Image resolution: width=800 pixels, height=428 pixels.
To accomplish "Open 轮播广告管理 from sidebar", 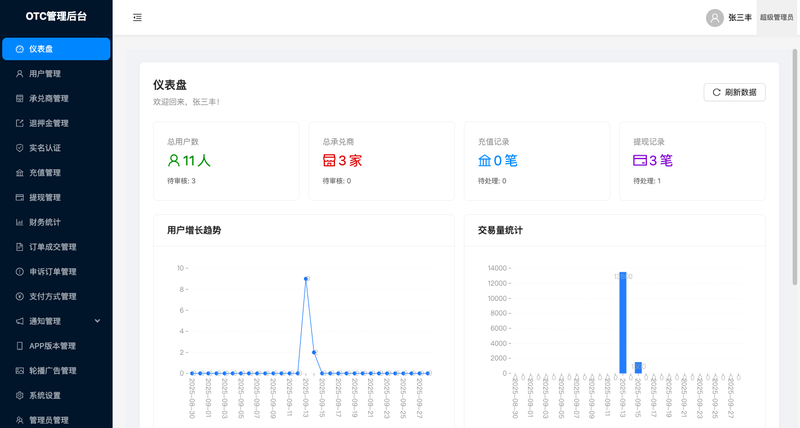I will 52,370.
